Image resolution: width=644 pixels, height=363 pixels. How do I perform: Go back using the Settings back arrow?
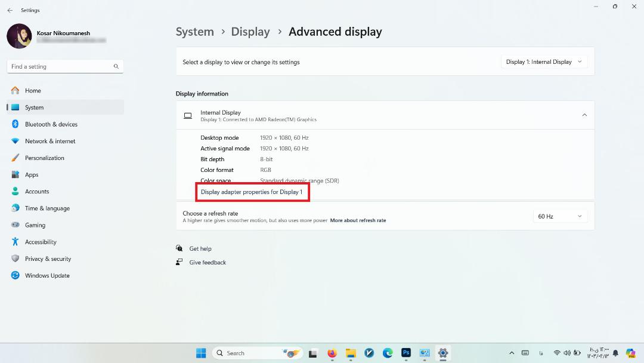click(10, 10)
